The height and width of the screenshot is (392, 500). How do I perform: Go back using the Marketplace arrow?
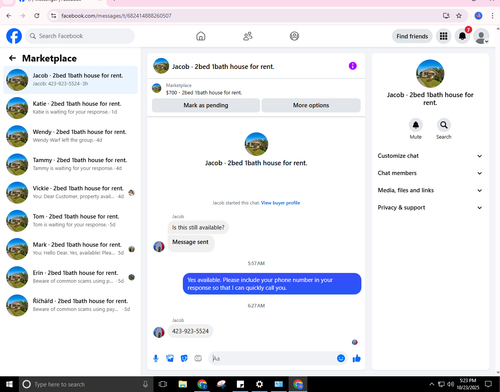click(x=12, y=58)
